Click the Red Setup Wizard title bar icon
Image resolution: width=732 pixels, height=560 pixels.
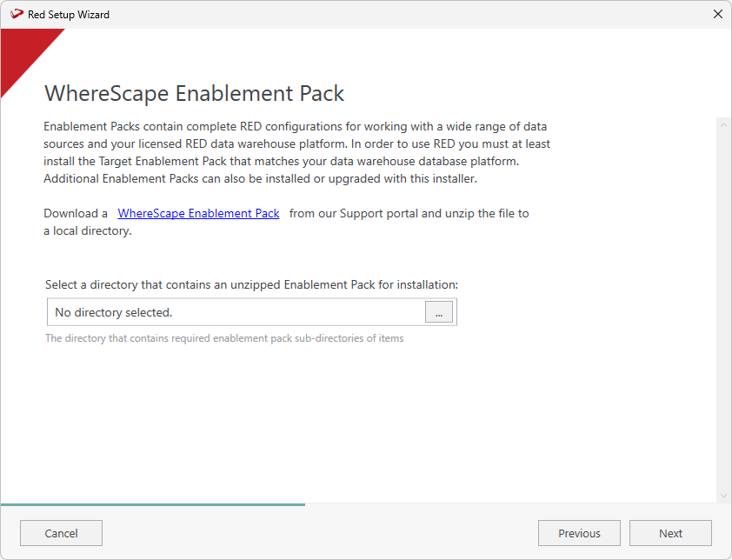(16, 14)
